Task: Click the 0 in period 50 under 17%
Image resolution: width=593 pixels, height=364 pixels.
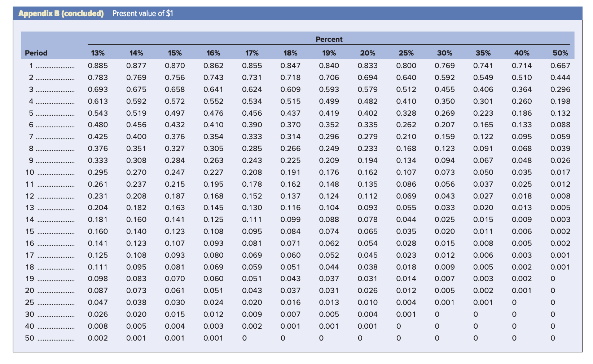Action: [x=245, y=338]
